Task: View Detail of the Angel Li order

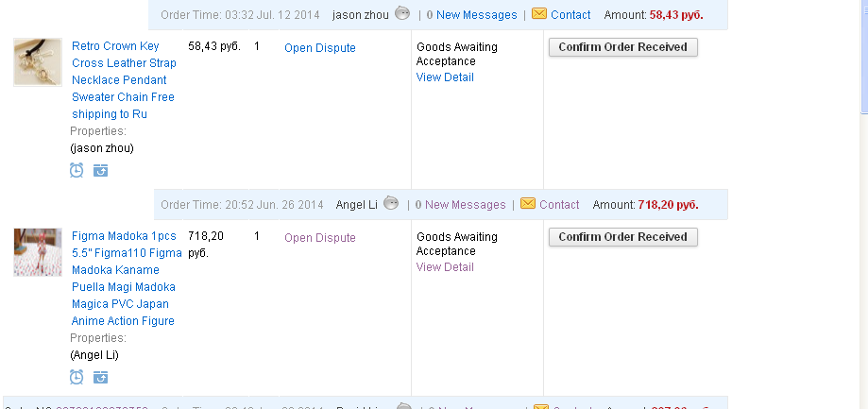Action: tap(445, 267)
